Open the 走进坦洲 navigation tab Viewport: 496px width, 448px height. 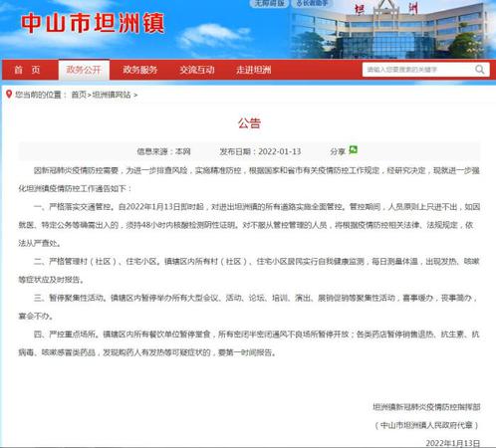point(254,70)
